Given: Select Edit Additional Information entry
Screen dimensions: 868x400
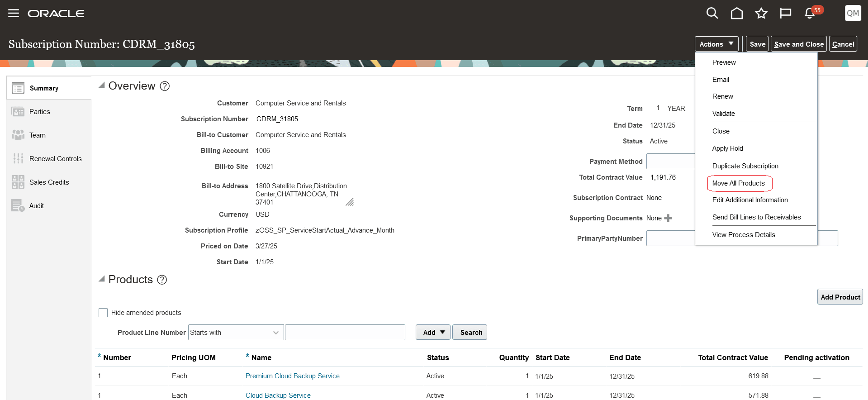Looking at the screenshot, I should click(750, 200).
